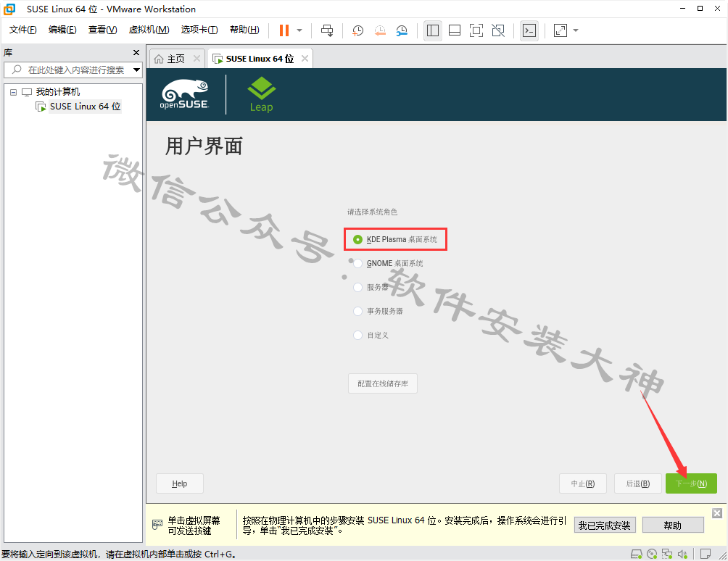Select SUSE Linux 64 位 in the library tree

(86, 107)
